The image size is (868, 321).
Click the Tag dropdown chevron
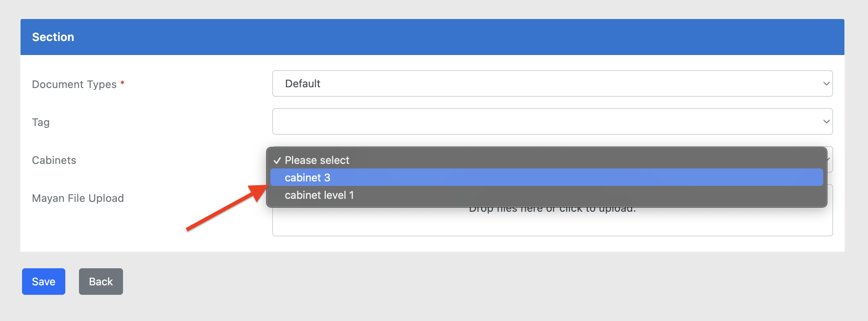point(826,121)
